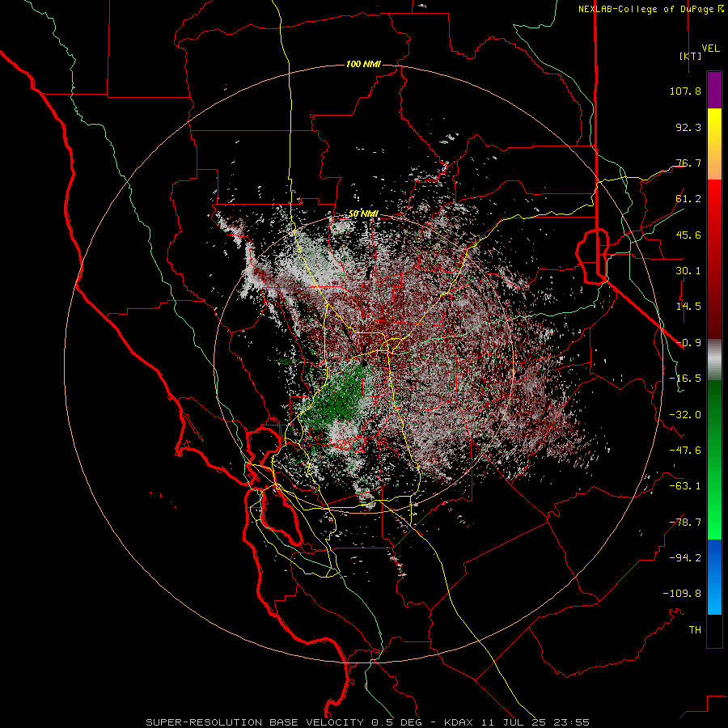
Task: Click the -32.0 scale value
Action: click(685, 415)
